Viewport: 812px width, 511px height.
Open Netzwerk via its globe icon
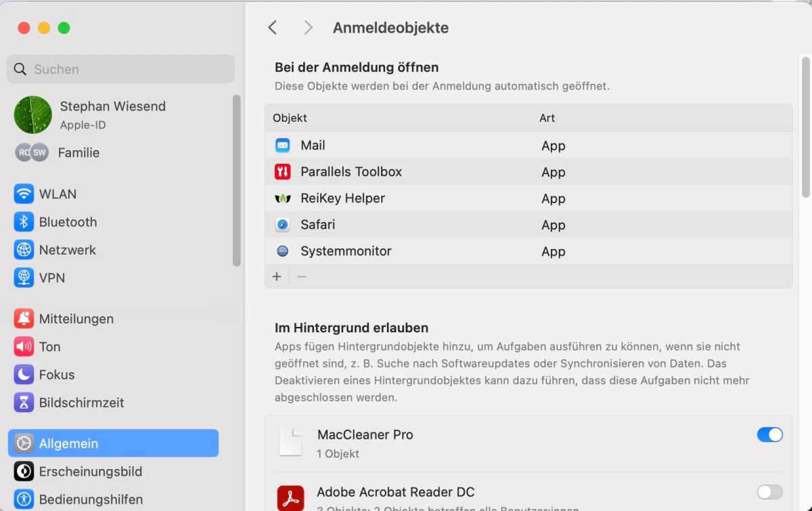24,250
